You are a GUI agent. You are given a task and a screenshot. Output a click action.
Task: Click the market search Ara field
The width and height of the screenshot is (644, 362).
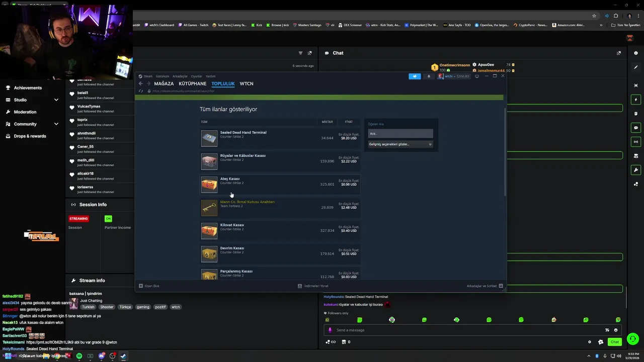pos(400,134)
